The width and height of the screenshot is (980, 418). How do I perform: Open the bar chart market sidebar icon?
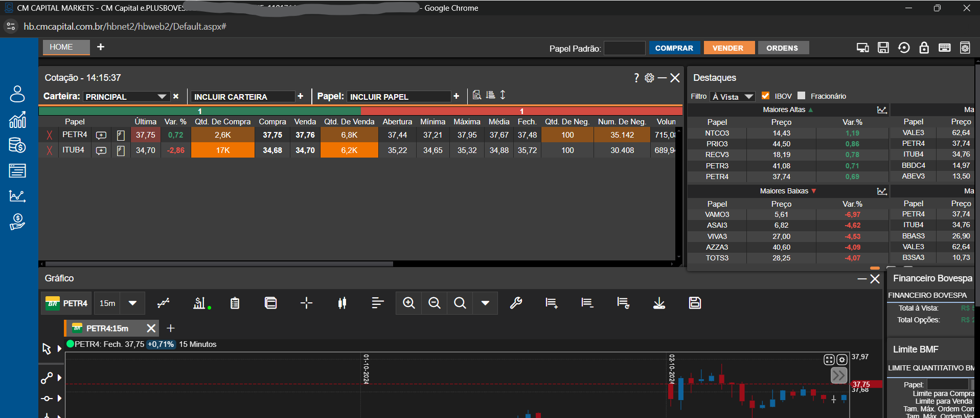(x=17, y=120)
